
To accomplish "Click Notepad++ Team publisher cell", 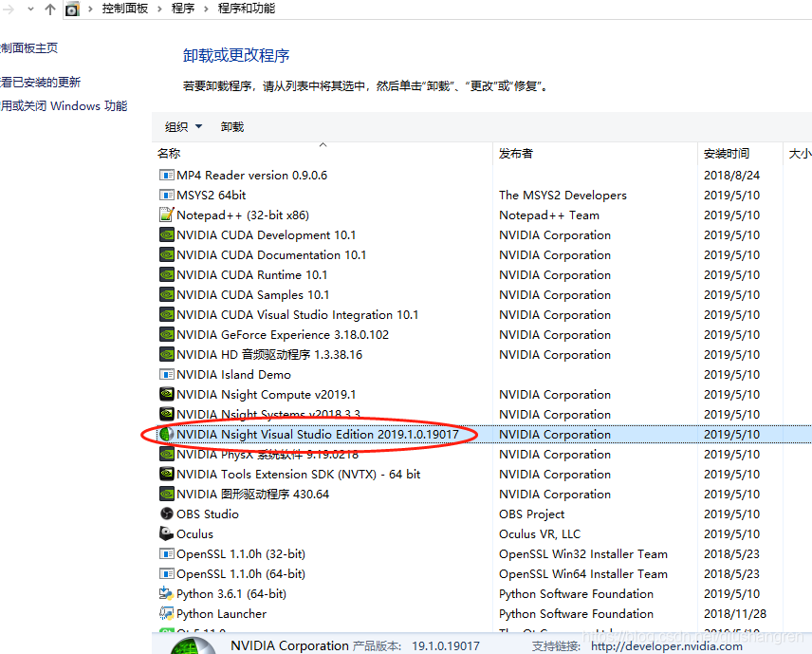I will coord(549,215).
